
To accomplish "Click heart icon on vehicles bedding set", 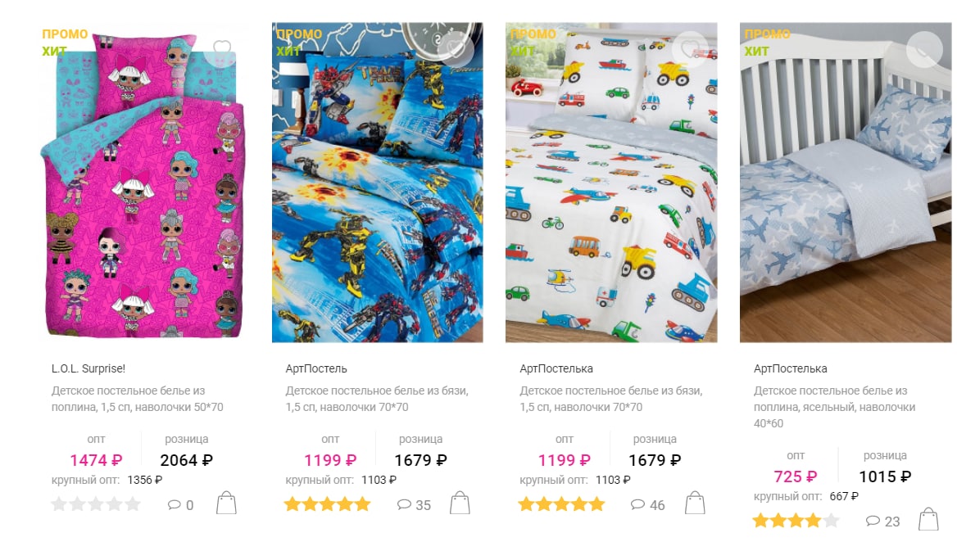I will [690, 49].
